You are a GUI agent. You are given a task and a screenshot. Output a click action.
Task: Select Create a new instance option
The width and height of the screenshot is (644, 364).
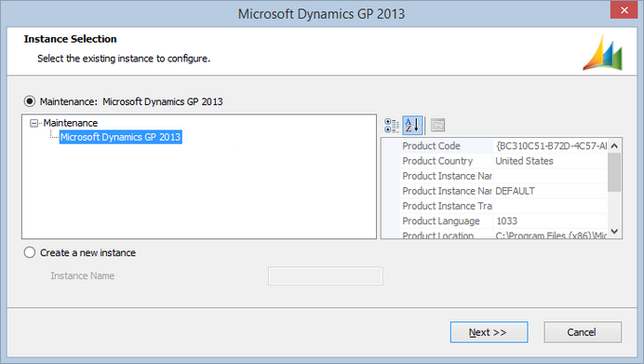[x=30, y=252]
